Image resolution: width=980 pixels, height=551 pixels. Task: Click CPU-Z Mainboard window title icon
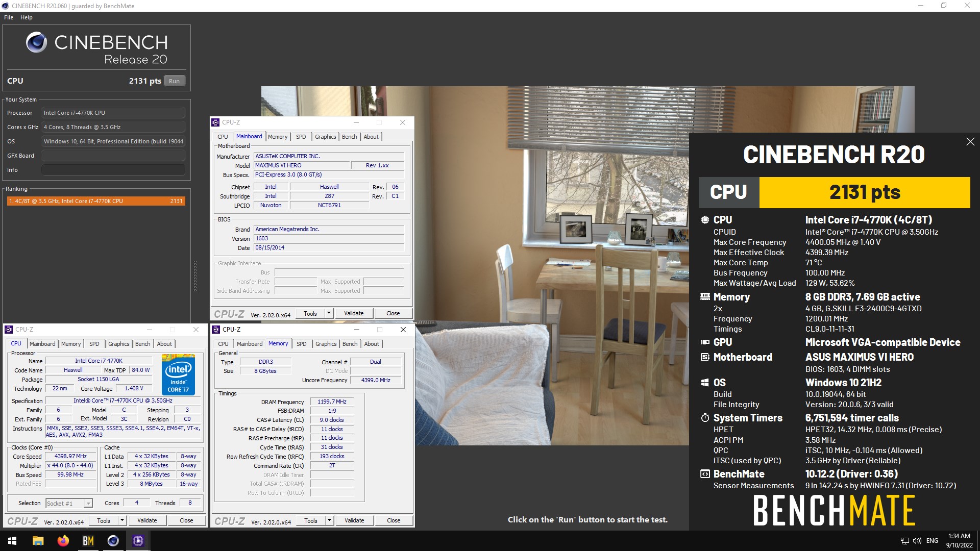pyautogui.click(x=215, y=122)
